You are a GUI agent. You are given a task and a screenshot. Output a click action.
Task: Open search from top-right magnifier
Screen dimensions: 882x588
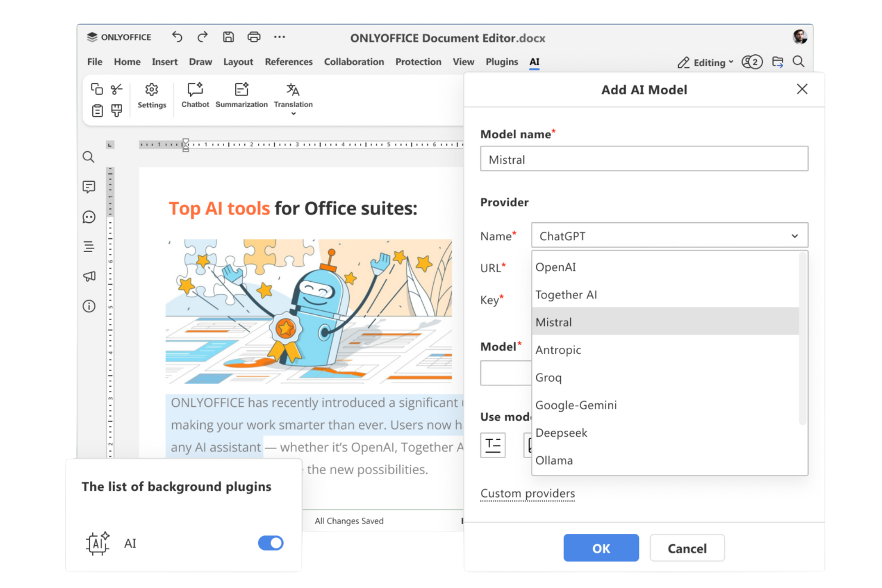pos(799,61)
